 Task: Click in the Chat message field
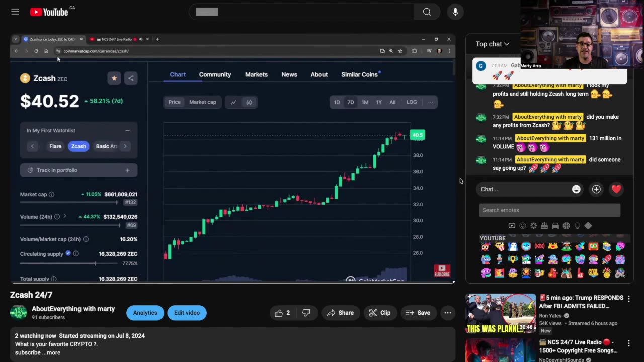coord(523,189)
